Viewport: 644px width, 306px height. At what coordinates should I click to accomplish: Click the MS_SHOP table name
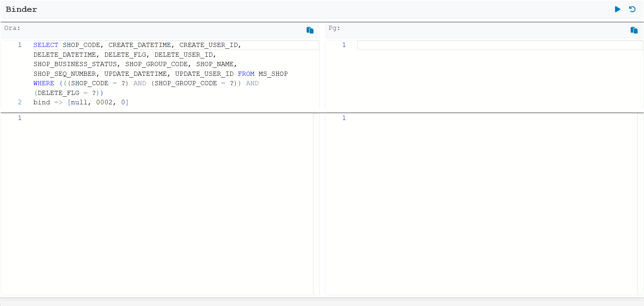[273, 74]
